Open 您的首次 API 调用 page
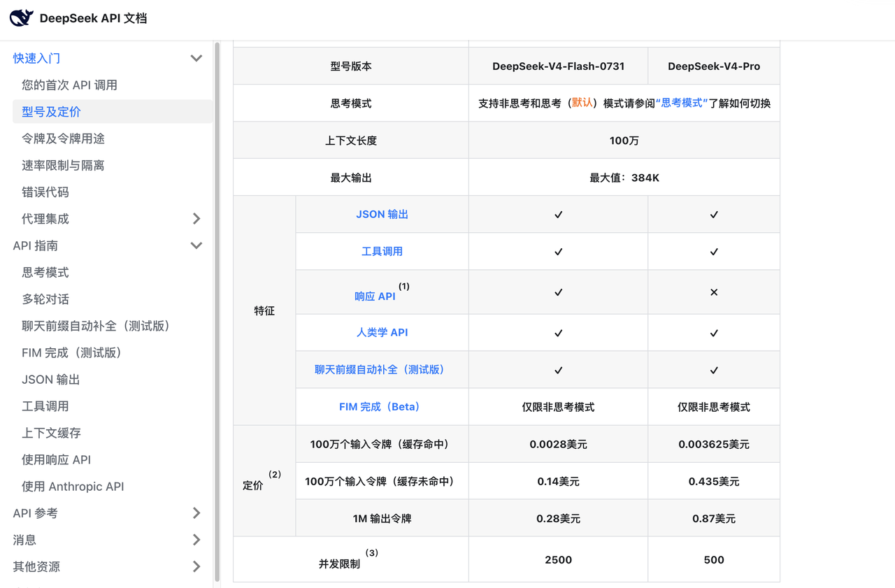The image size is (895, 588). [69, 85]
